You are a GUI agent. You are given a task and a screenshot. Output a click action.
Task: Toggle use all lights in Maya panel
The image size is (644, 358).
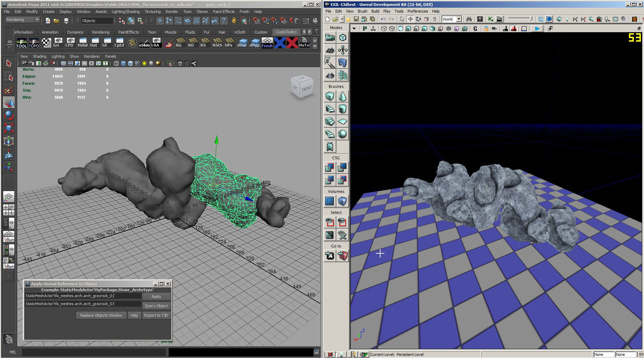pos(144,63)
